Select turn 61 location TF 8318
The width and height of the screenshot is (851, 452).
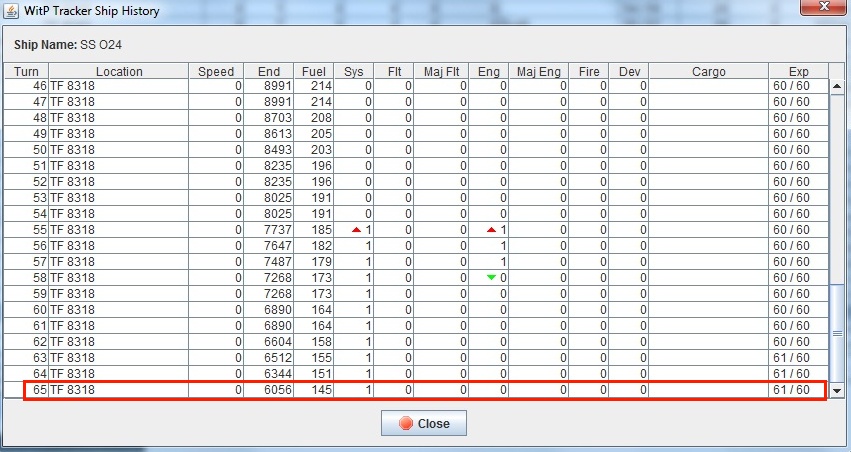119,326
